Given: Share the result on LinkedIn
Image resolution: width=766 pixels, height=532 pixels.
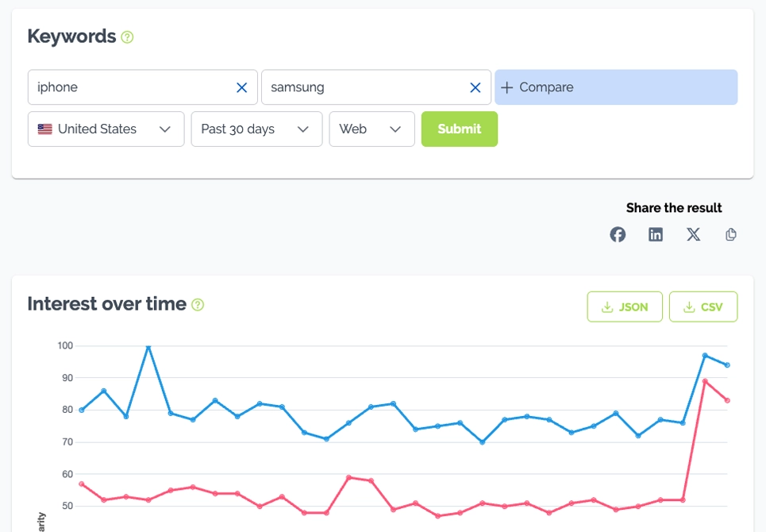Looking at the screenshot, I should click(x=656, y=234).
